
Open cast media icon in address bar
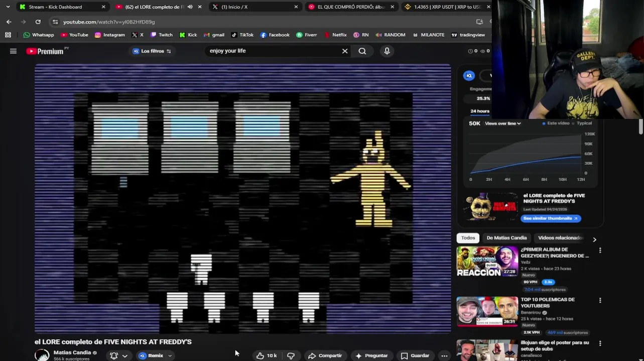coord(479,22)
